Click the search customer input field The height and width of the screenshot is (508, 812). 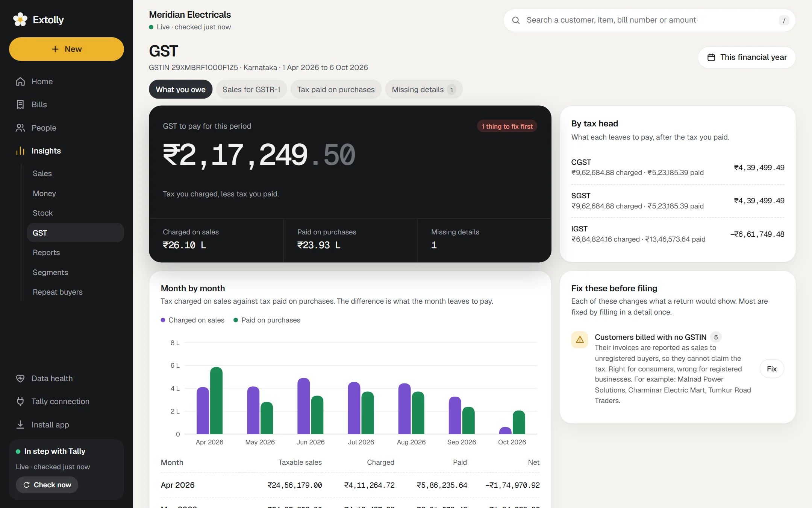tap(649, 20)
